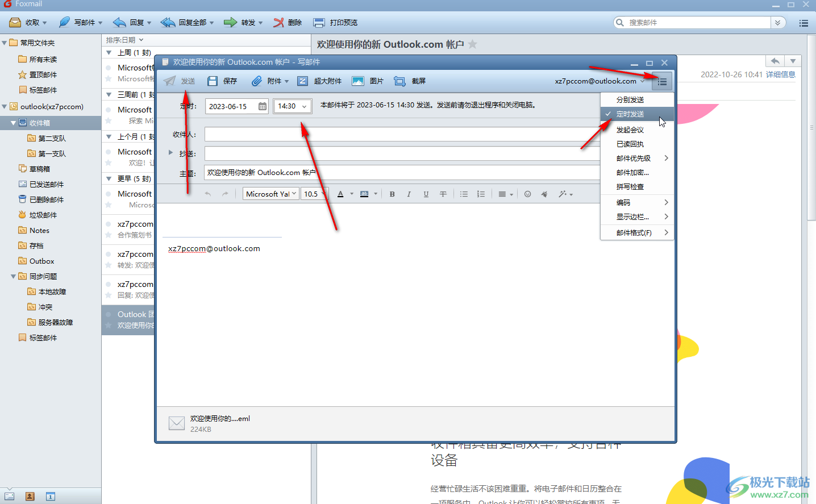Open the 已发送邮件 folder
The width and height of the screenshot is (816, 504).
pyautogui.click(x=41, y=184)
